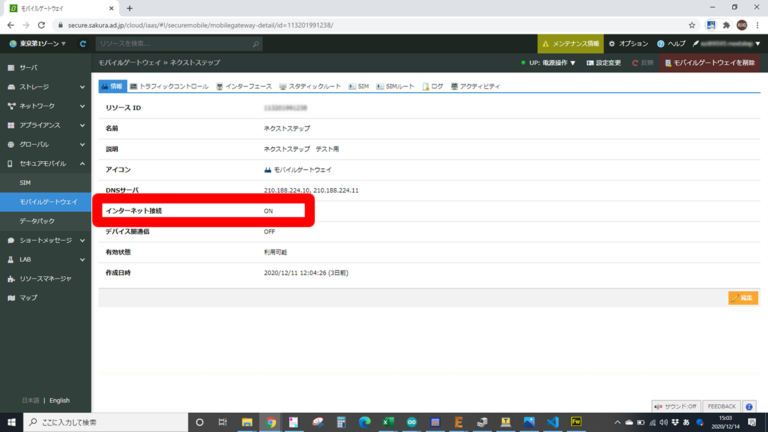
Task: Open Chrome extensions puzzle icon
Action: coord(726,25)
